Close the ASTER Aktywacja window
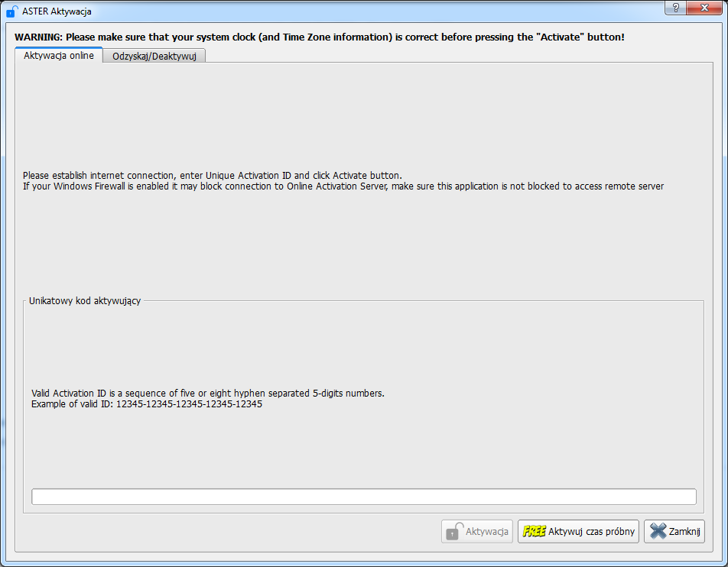The image size is (728, 567). [x=704, y=8]
